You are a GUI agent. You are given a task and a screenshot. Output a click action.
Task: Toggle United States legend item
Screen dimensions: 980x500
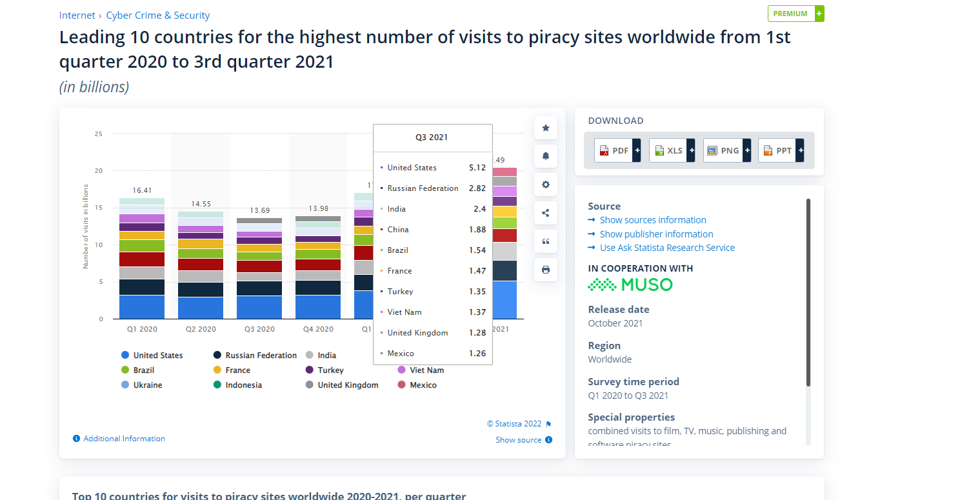point(152,355)
